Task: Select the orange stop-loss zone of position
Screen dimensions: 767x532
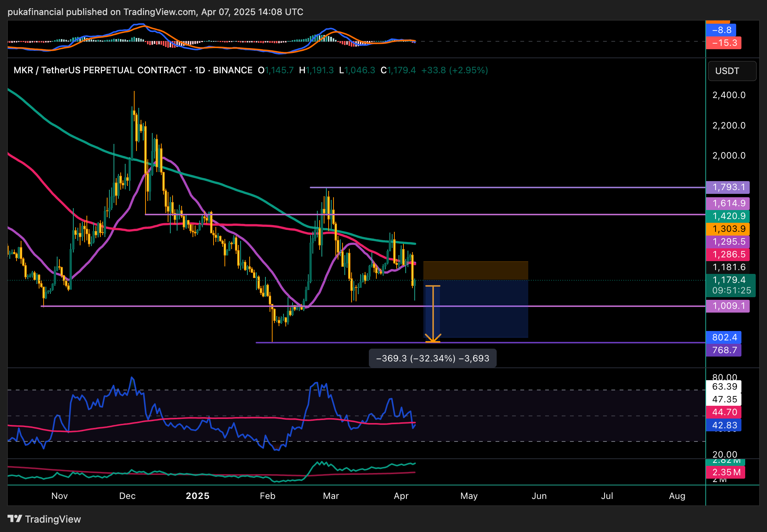Action: [475, 271]
